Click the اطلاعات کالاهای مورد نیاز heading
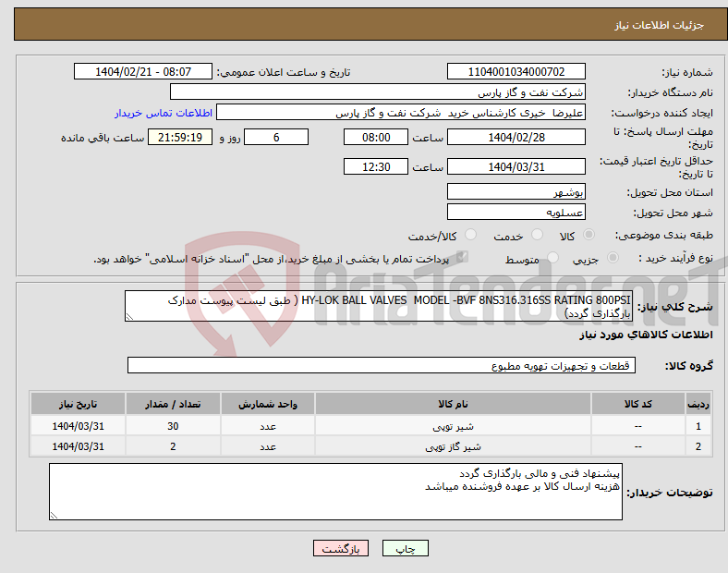728x573 pixels. (x=646, y=335)
